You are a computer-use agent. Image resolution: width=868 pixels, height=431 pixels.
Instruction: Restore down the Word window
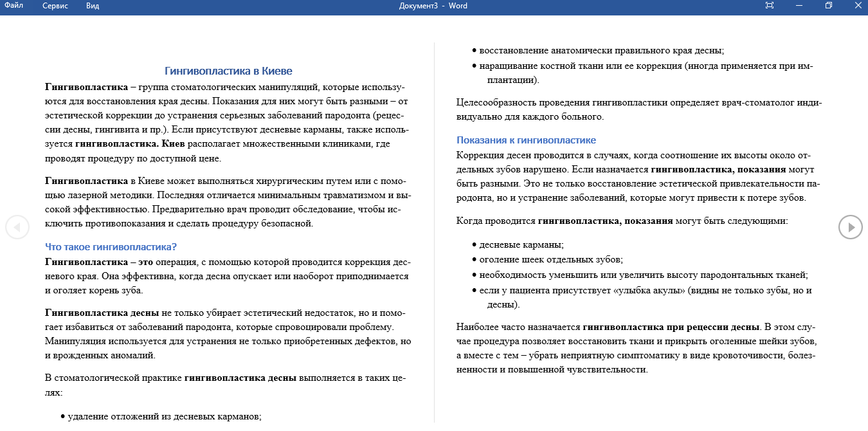(x=829, y=6)
